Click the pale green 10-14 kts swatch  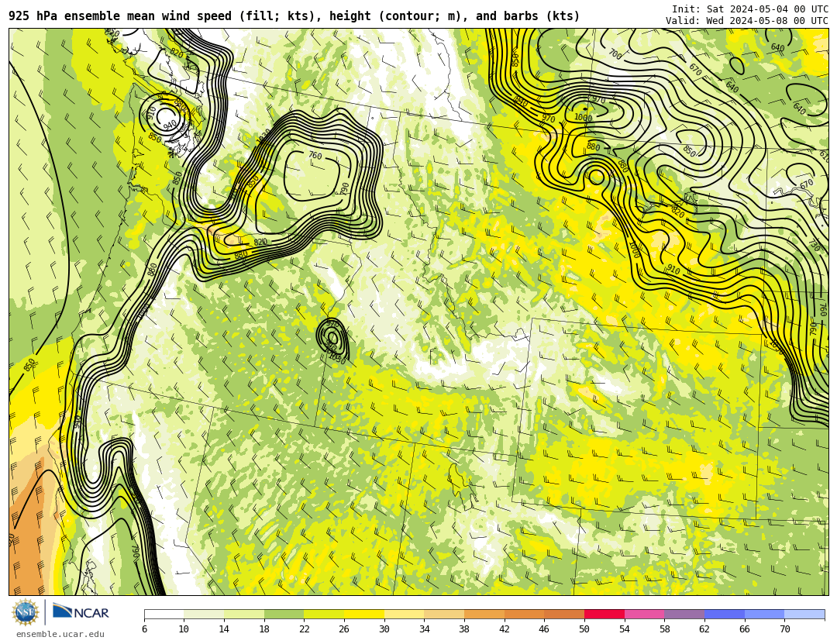204,614
